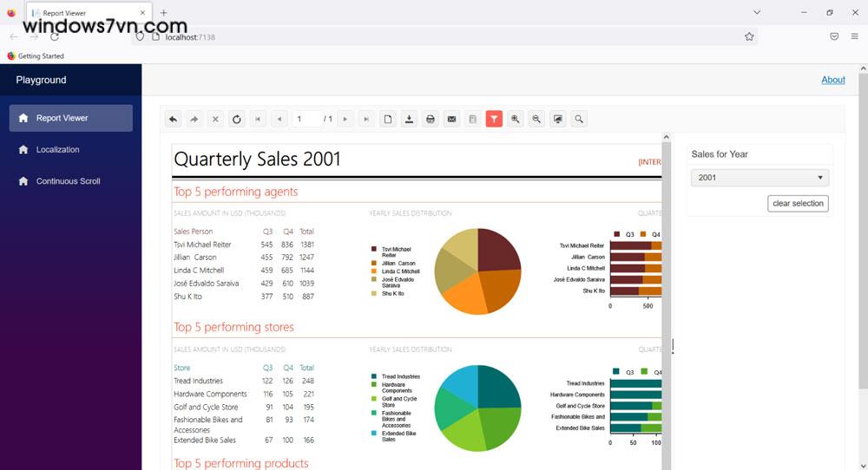Print the report via the printer icon
This screenshot has width=868, height=470.
coord(430,119)
